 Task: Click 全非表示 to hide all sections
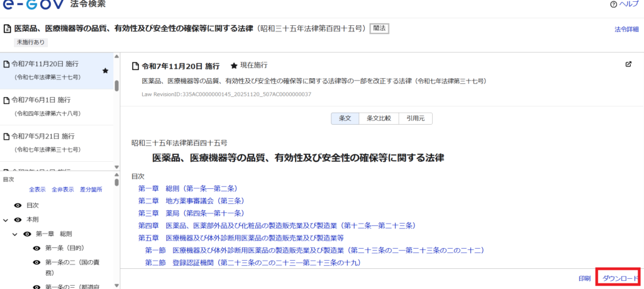point(63,190)
